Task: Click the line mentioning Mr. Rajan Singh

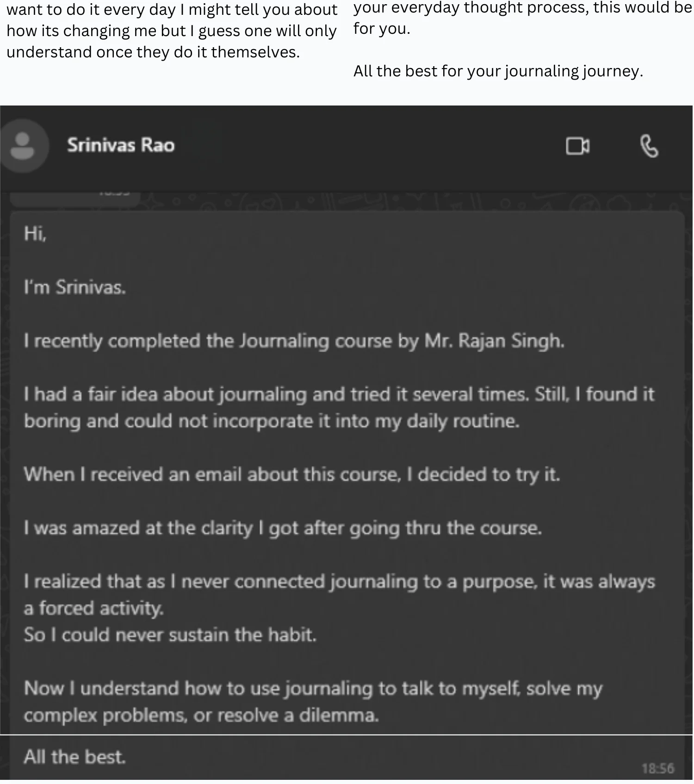Action: coord(294,341)
